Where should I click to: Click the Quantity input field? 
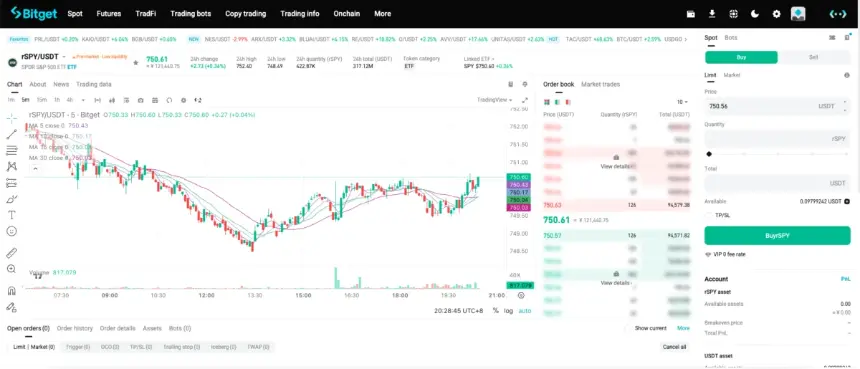click(777, 139)
